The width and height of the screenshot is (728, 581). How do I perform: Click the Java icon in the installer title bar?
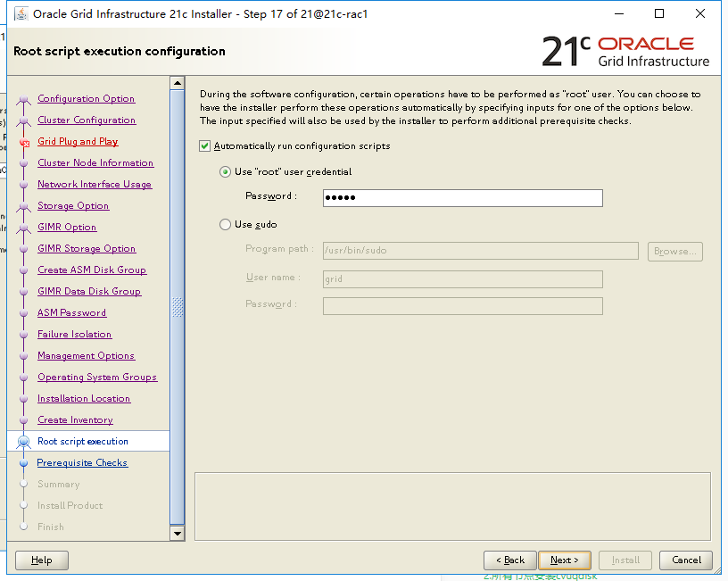pyautogui.click(x=21, y=14)
